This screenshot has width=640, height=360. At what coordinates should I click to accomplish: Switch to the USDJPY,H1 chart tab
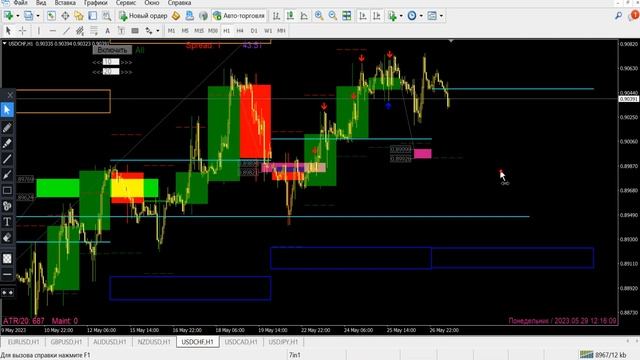(x=283, y=342)
